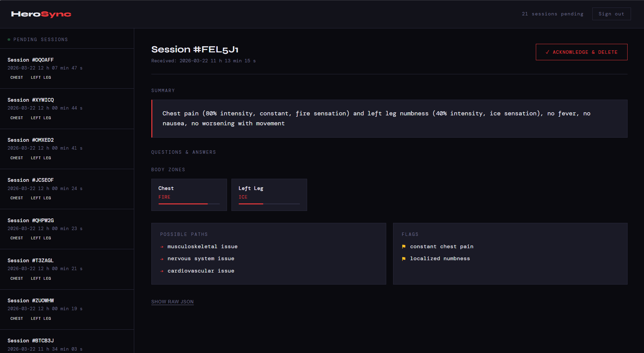The width and height of the screenshot is (644, 353).
Task: Click the Chest body zone card
Action: (189, 195)
